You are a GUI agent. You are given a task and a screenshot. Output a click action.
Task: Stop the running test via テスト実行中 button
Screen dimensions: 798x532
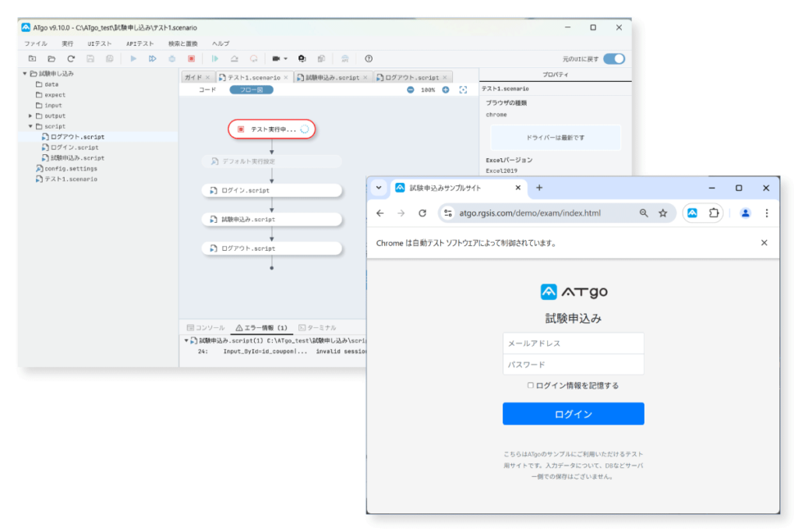pyautogui.click(x=272, y=129)
